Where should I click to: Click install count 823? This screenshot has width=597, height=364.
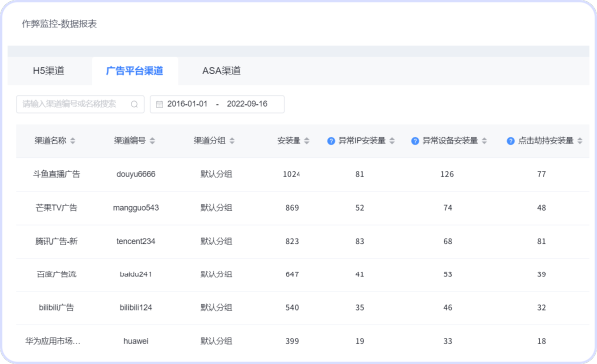click(292, 241)
